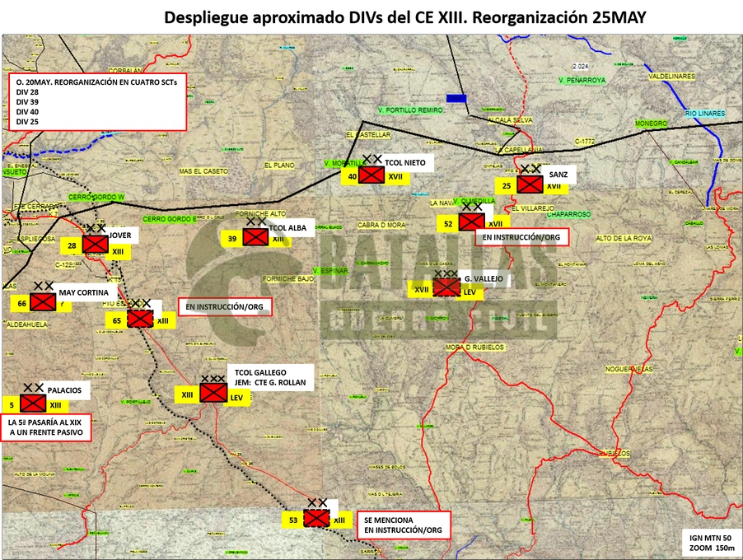Click the RIO LINARES label
This screenshot has height=560, width=743.
704,113
